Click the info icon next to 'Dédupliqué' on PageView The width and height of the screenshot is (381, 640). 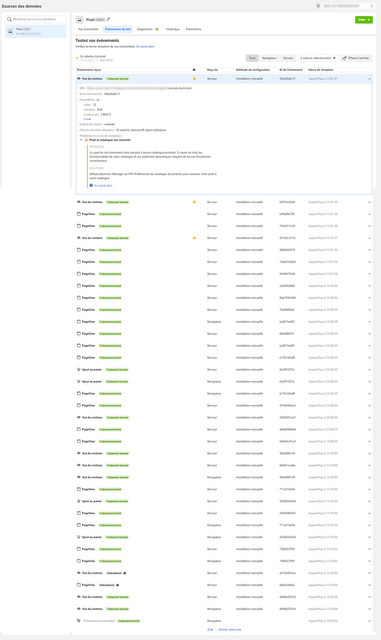(118, 585)
